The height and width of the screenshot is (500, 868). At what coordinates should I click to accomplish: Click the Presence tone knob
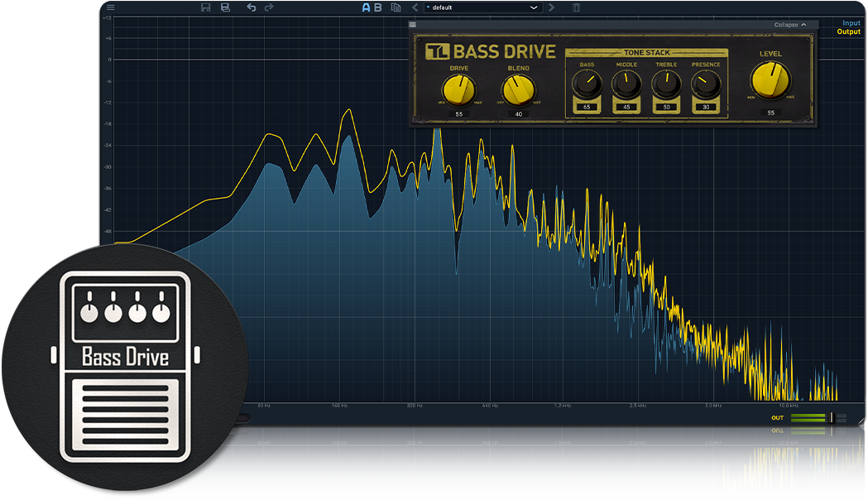(x=706, y=84)
